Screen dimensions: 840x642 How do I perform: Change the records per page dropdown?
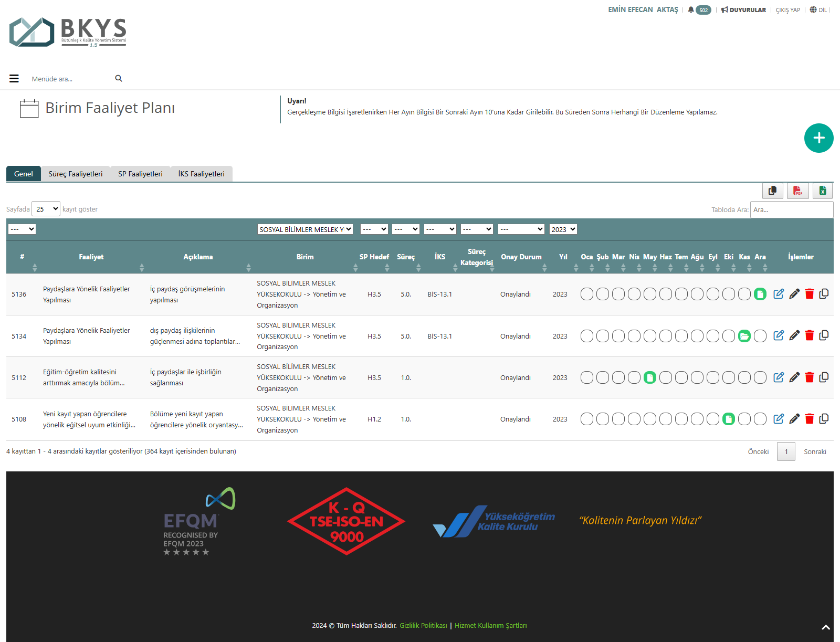coord(46,209)
